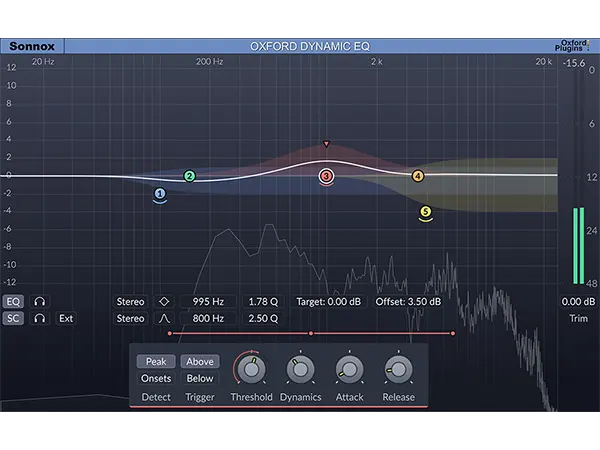
Task: Select the orange band 4 node
Action: tap(418, 176)
